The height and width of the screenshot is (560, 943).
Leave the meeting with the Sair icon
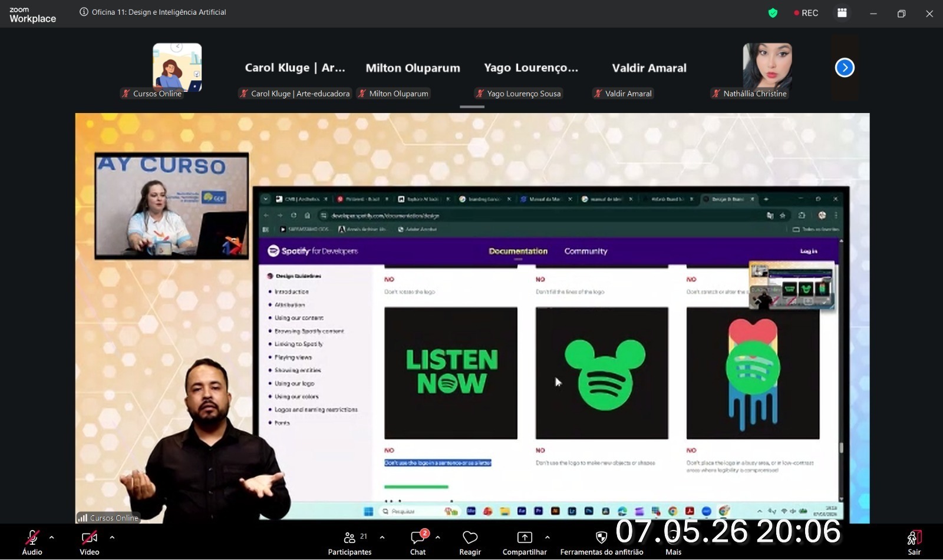pyautogui.click(x=914, y=542)
